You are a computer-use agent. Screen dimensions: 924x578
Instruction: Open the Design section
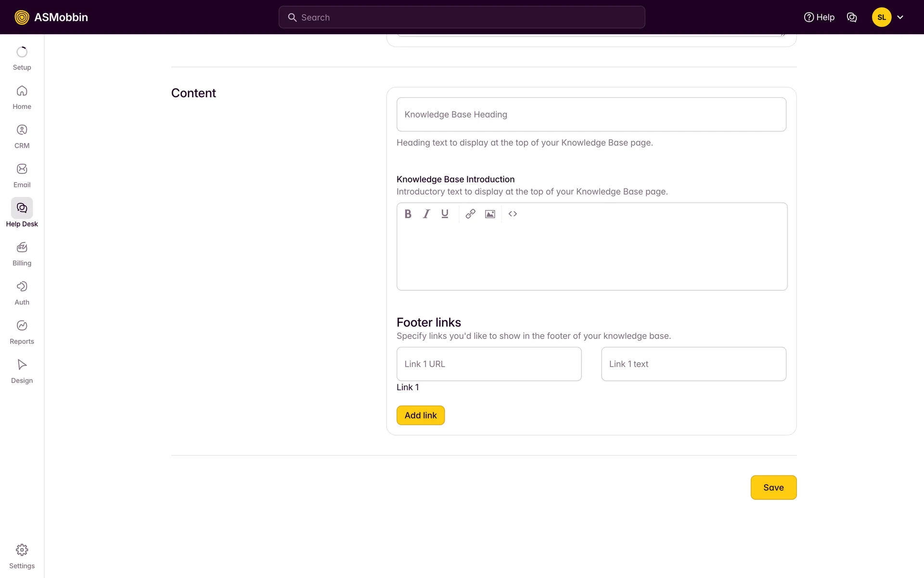point(22,371)
